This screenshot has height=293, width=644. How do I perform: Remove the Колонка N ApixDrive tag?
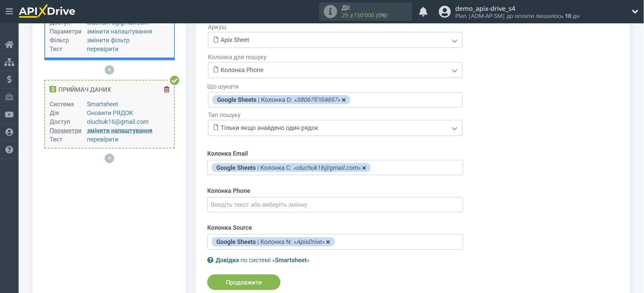coord(328,242)
